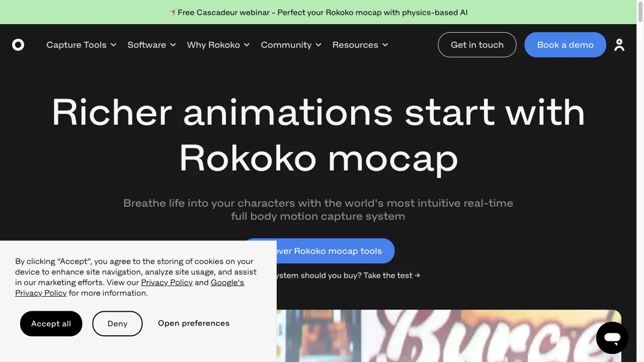Click the Get in touch button
This screenshot has width=644, height=362.
(477, 45)
